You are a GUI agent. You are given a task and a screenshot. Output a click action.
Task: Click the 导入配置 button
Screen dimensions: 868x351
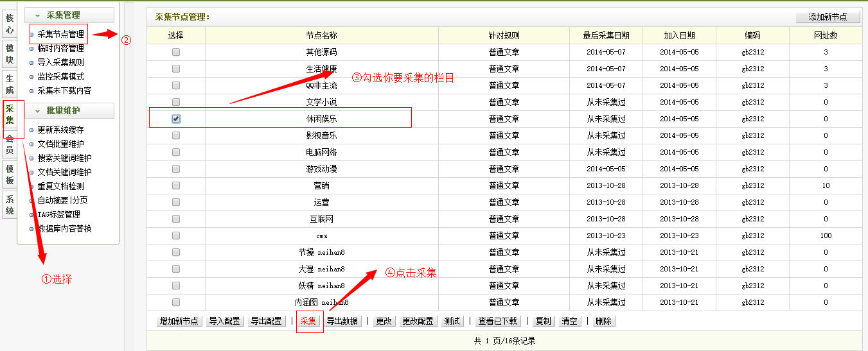click(x=225, y=321)
